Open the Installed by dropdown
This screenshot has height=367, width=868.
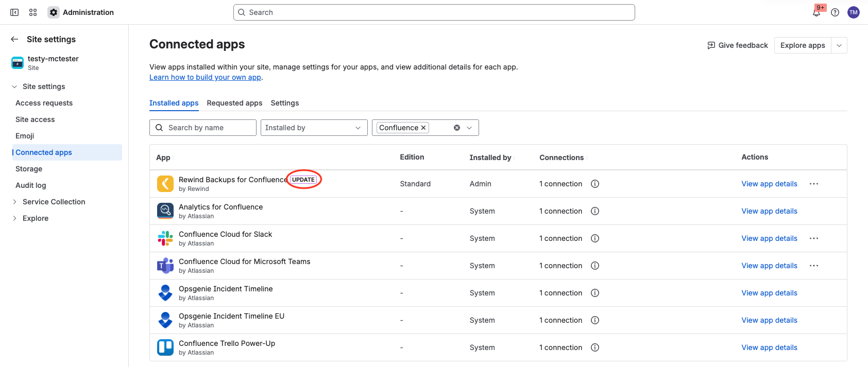[x=314, y=128]
